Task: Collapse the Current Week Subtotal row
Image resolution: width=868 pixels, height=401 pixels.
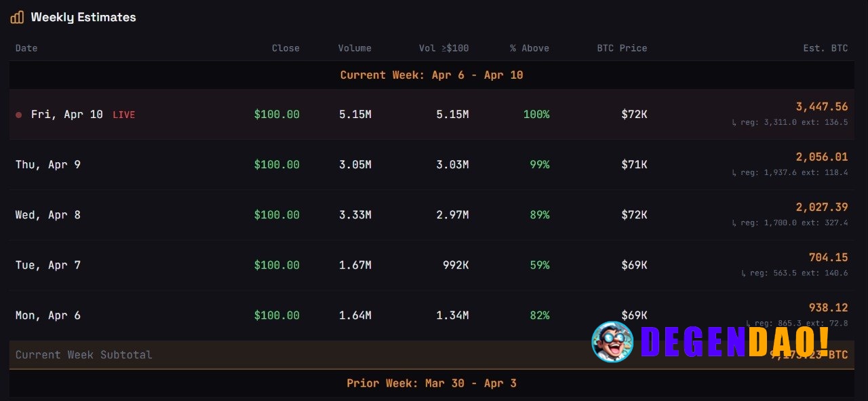Action: 83,354
